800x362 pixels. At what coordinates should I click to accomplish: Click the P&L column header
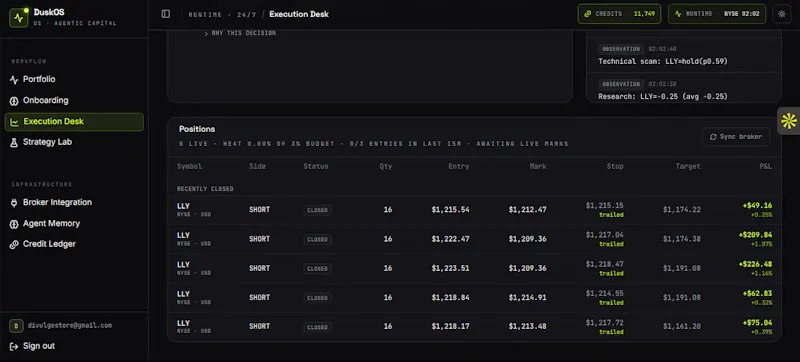[x=765, y=167]
